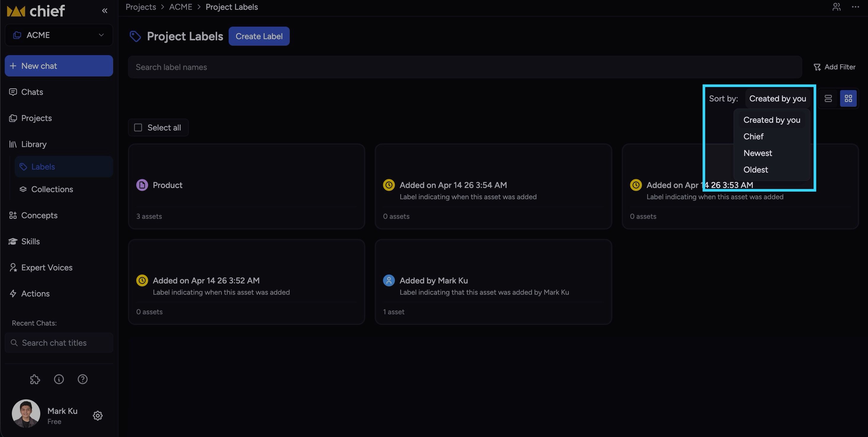The image size is (868, 437).
Task: Collapse the sidebar with double chevron
Action: (x=105, y=11)
